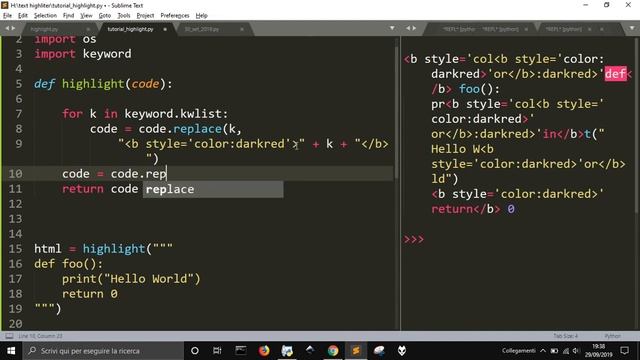Click line number 15 in gutter
This screenshot has width=640, height=360.
click(x=16, y=249)
